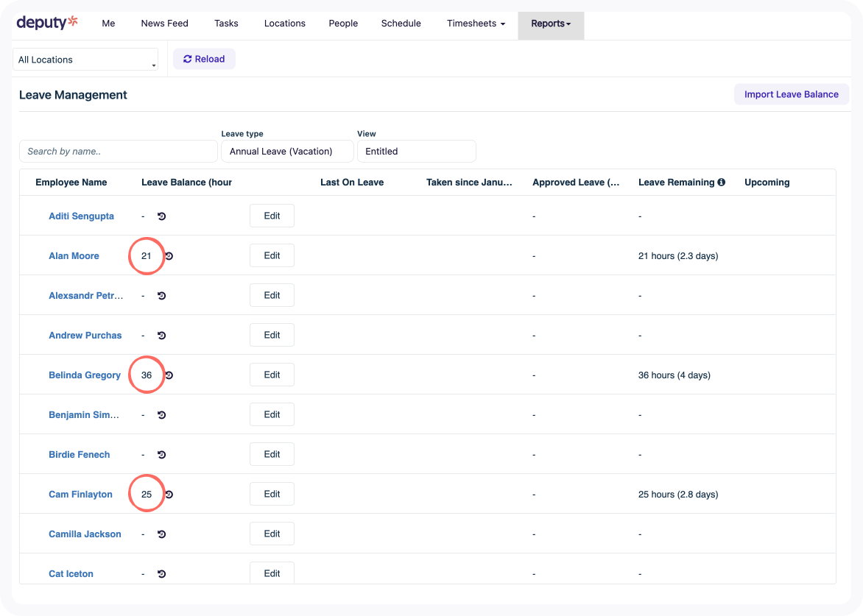Open leave history icon for Benjamin Sim…
Image resolution: width=863 pixels, height=616 pixels.
pos(161,415)
